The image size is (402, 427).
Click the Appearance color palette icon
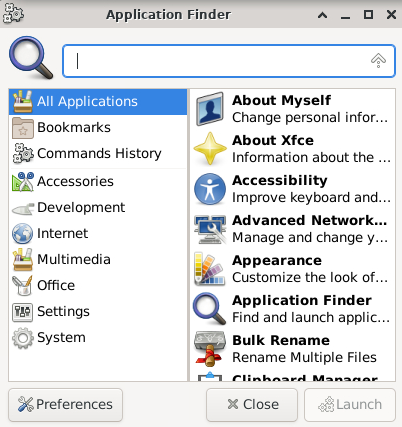[210, 269]
